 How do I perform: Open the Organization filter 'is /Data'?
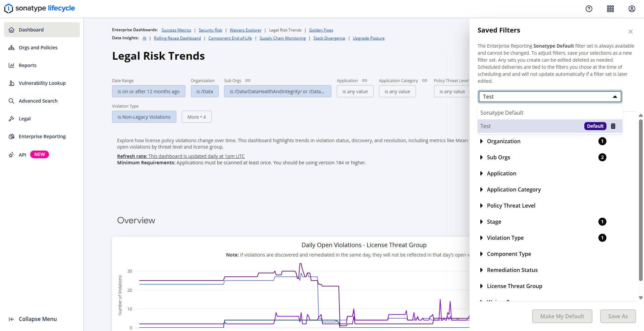[205, 92]
